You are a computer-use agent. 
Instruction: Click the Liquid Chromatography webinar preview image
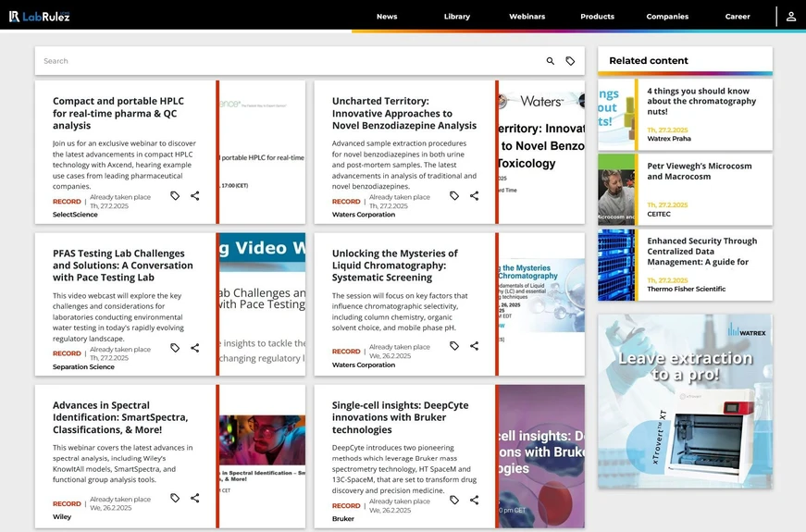(541, 304)
